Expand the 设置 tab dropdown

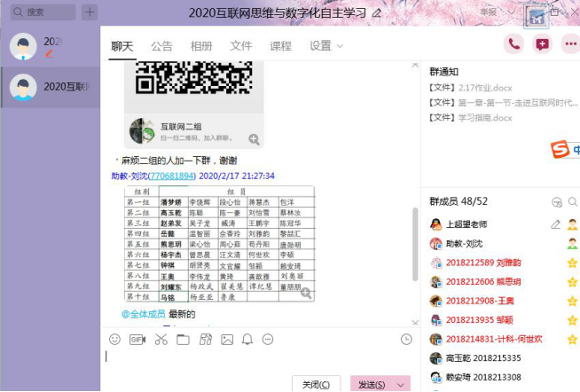click(326, 46)
